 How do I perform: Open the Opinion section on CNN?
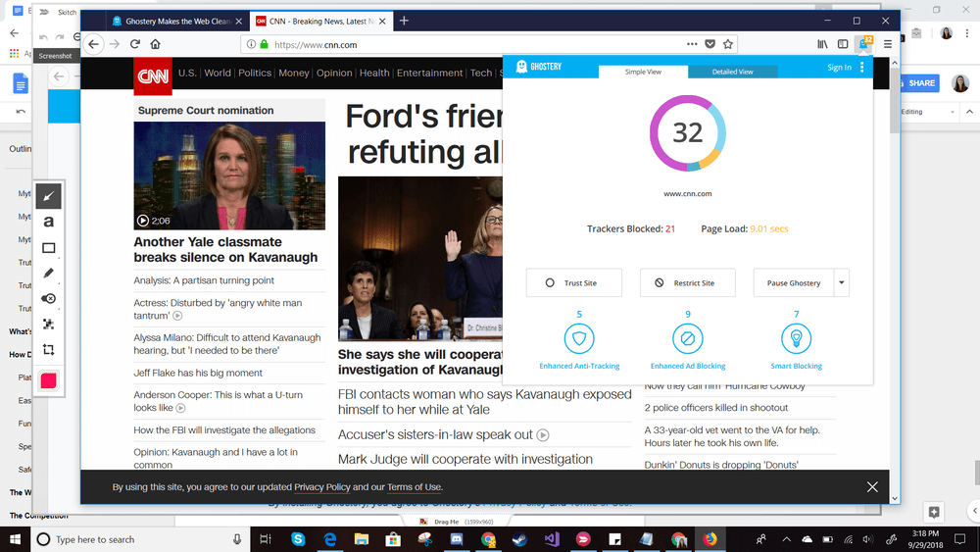click(334, 74)
